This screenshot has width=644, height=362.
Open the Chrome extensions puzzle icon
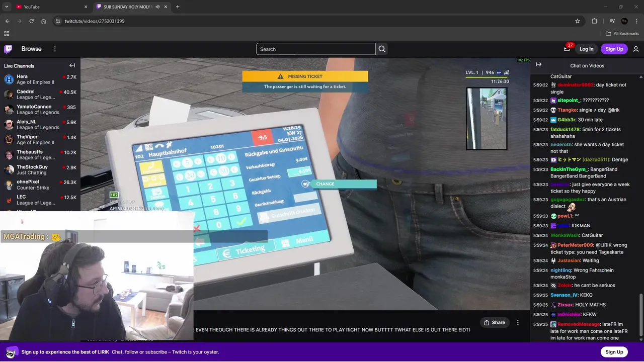click(594, 21)
